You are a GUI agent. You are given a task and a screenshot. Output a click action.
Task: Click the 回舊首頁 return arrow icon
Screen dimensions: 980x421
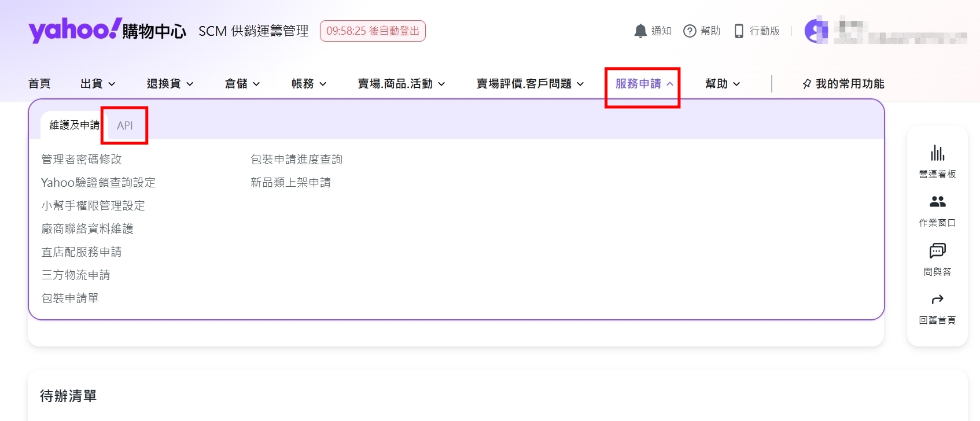click(x=937, y=300)
